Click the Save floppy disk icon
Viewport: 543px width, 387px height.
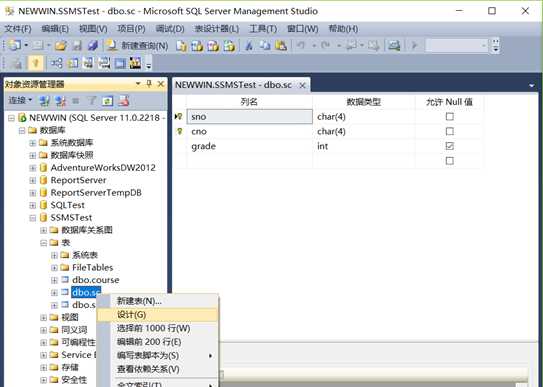click(77, 45)
